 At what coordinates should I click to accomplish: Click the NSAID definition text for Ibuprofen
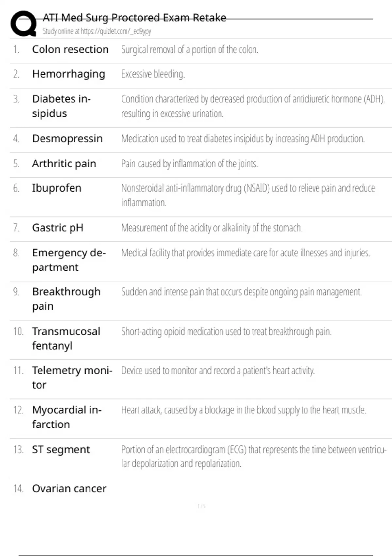[x=248, y=195]
